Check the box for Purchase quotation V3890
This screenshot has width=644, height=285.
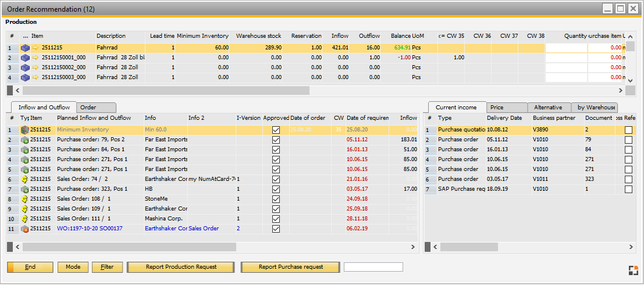click(628, 130)
